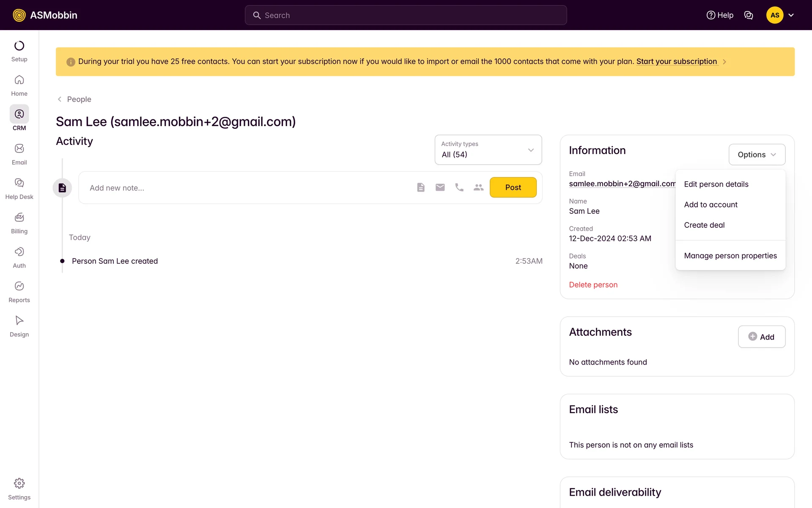Choose Edit person details menu item

716,184
